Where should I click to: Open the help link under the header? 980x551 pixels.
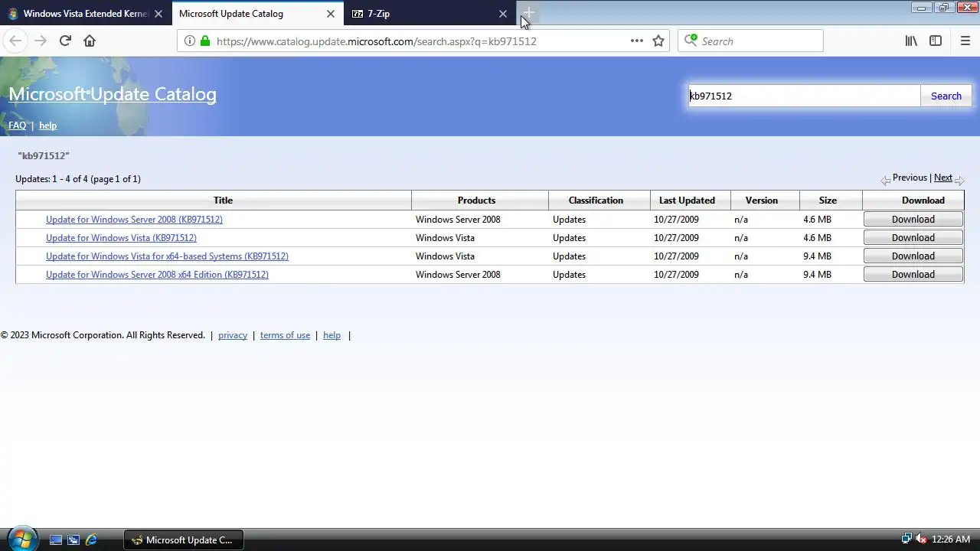tap(47, 126)
